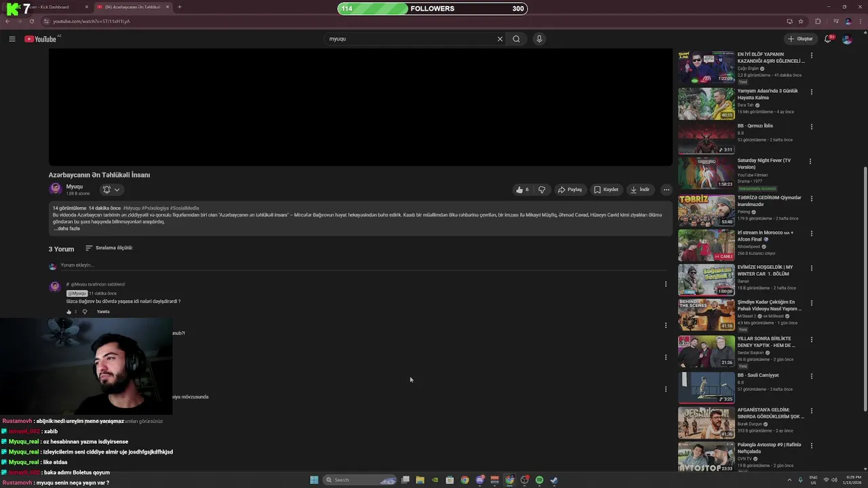Open File Explorer from taskbar
Image resolution: width=868 pixels, height=488 pixels.
coord(420,480)
